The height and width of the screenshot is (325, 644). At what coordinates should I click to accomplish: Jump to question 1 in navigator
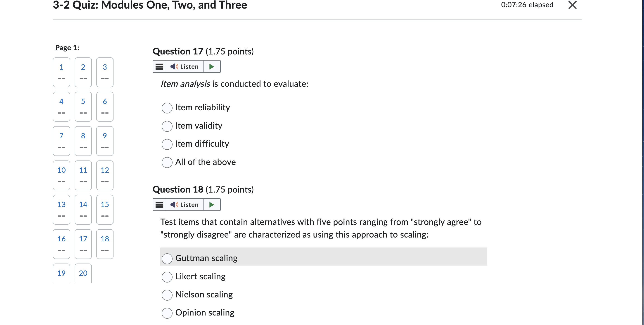pos(62,72)
